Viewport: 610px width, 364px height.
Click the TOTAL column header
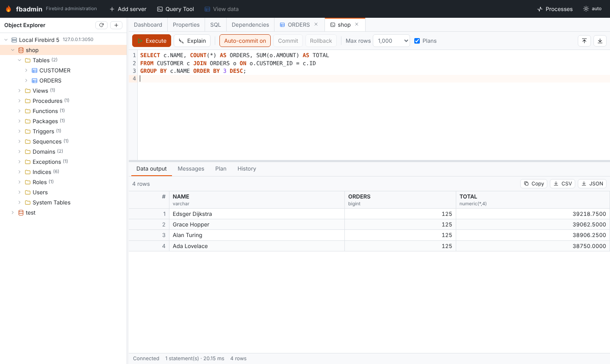coord(533,200)
